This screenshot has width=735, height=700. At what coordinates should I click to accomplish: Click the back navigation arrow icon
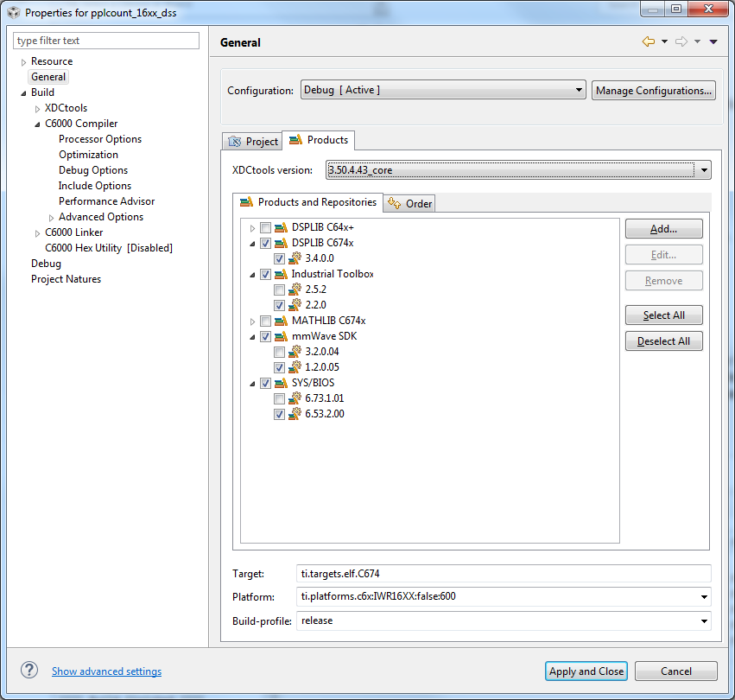point(649,41)
